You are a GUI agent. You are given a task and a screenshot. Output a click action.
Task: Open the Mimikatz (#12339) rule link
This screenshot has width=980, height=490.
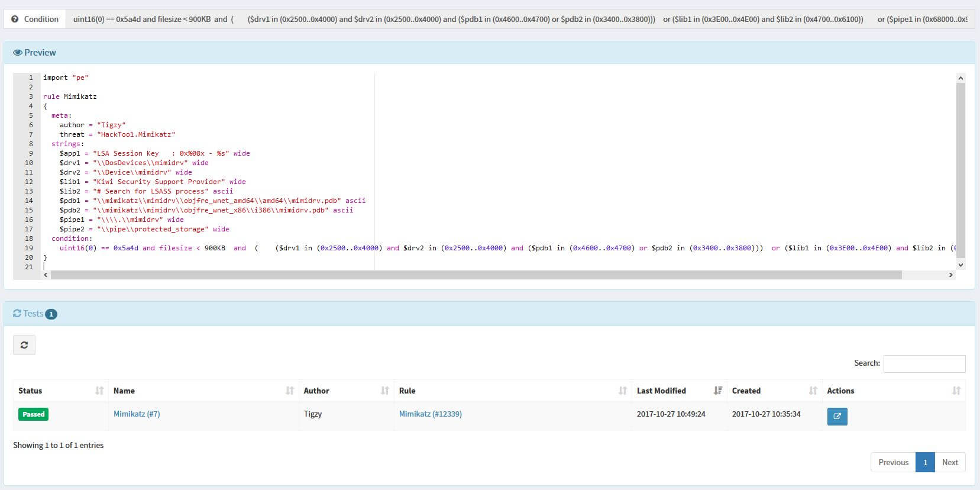(430, 414)
